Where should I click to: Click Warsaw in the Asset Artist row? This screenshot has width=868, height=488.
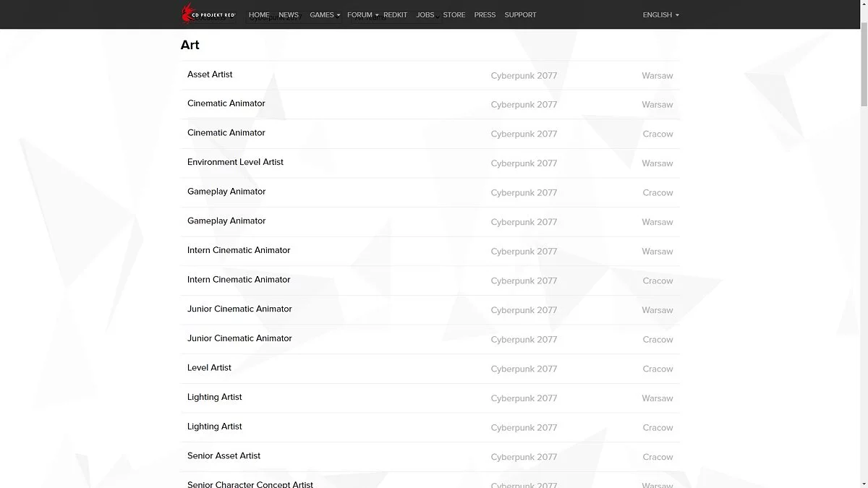[x=658, y=76]
